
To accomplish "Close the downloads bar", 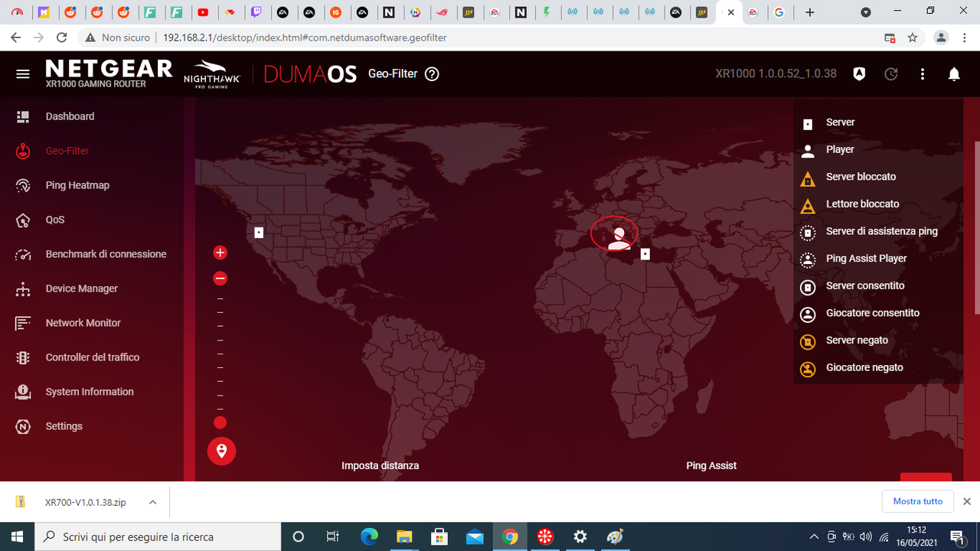I will point(966,501).
